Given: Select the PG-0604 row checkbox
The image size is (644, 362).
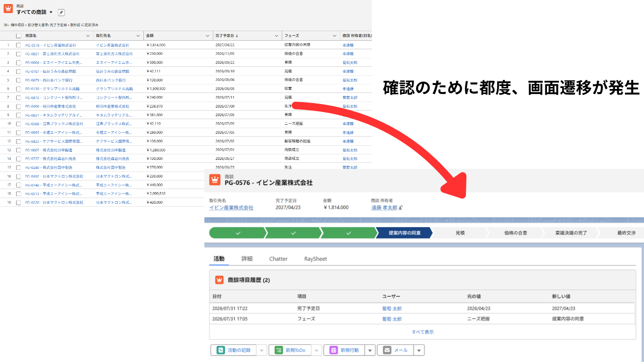Looking at the screenshot, I should pos(19,63).
